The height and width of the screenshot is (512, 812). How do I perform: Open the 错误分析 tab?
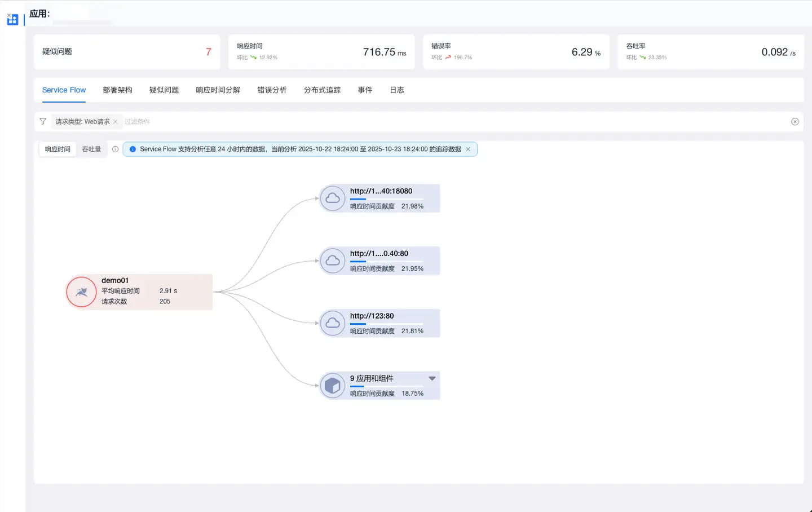[272, 90]
